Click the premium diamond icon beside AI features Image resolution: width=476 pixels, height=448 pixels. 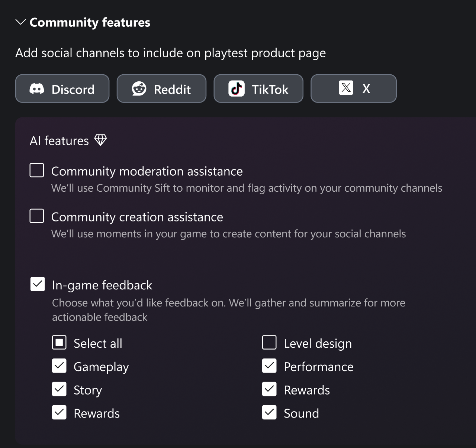(100, 140)
